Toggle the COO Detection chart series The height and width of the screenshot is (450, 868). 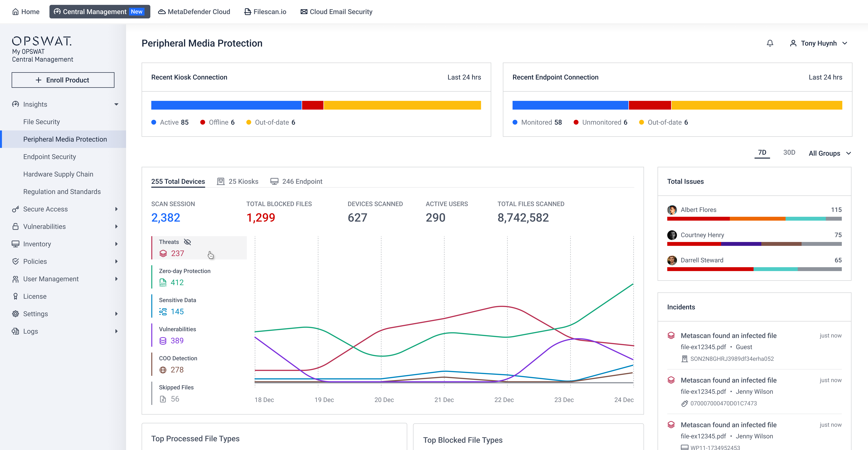click(199, 364)
